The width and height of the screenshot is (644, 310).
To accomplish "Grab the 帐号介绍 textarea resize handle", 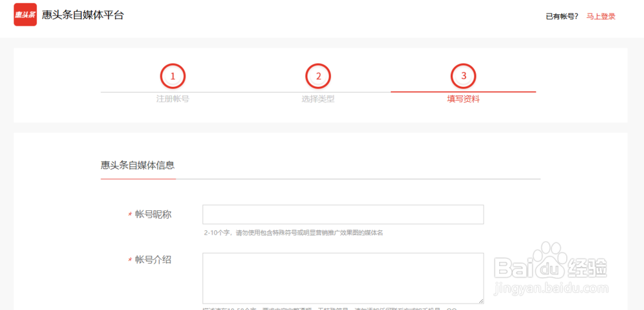I will 480,300.
